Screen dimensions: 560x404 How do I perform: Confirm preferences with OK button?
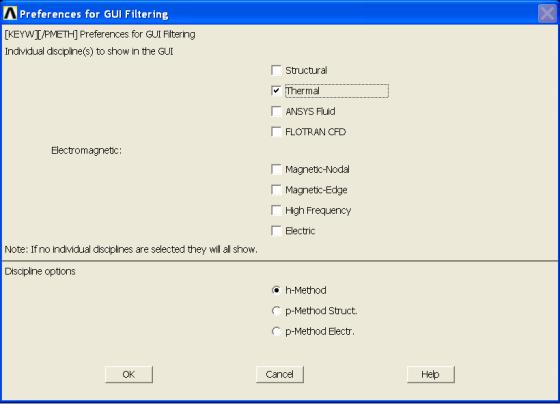129,374
